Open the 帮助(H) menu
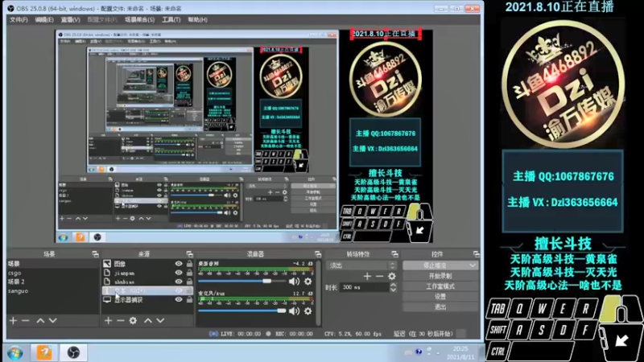Screen dimensions: 644x362 [197, 19]
